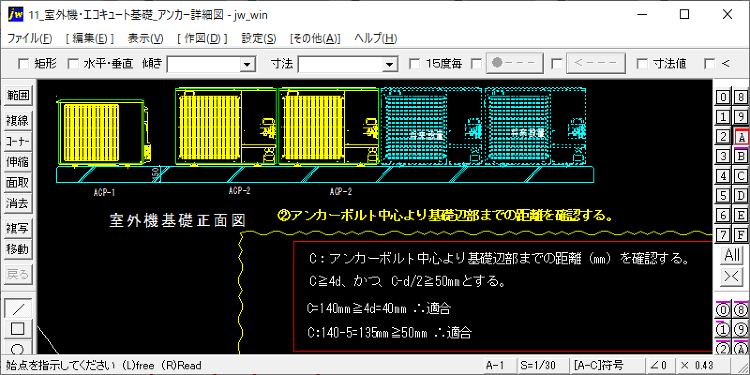Enable the 矩形 checkbox
Image resolution: width=750 pixels, height=375 pixels.
(x=22, y=64)
